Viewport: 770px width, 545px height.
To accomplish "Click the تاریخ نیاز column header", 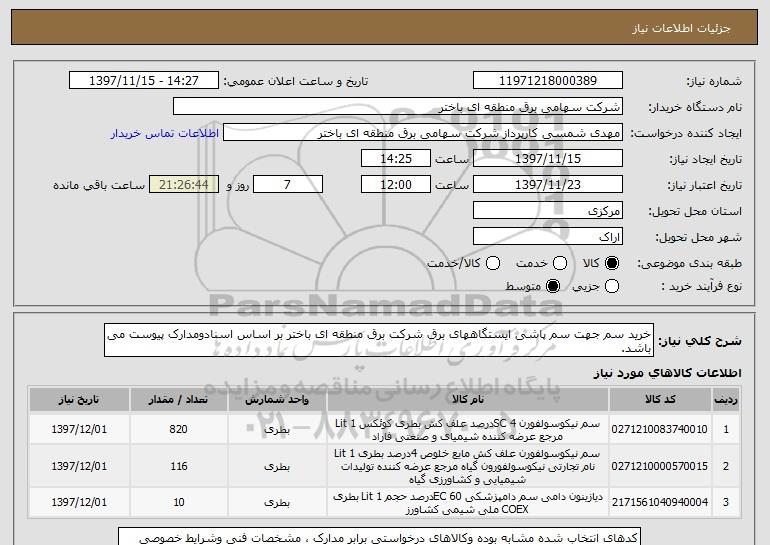I will tap(79, 400).
